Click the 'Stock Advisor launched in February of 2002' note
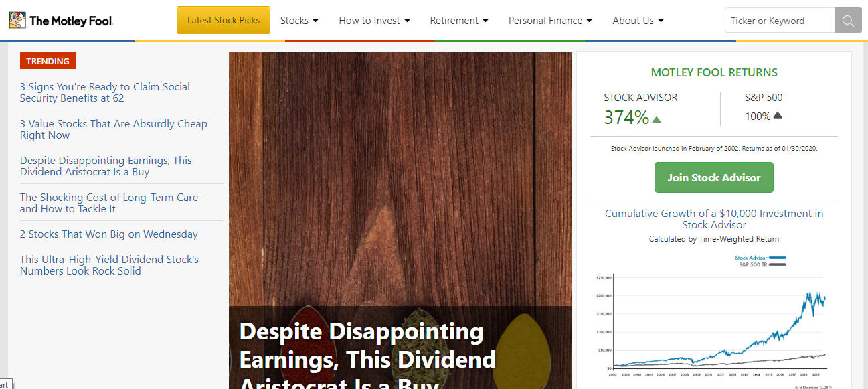 point(714,149)
